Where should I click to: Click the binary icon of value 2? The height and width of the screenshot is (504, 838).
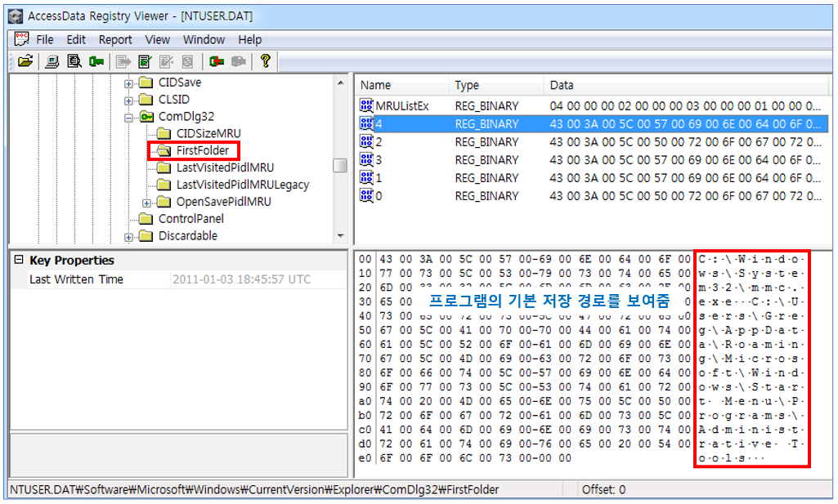pos(366,141)
